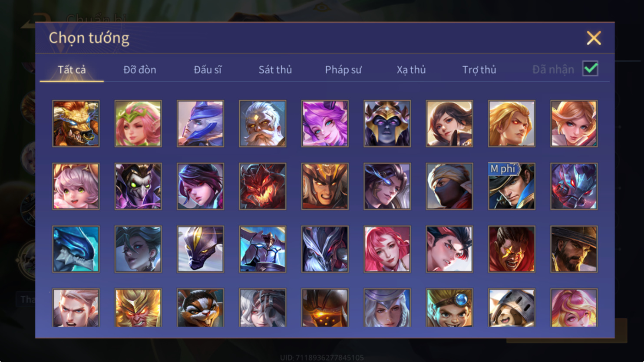This screenshot has width=644, height=362.
Task: Choose the goggles-wearing boy hero portrait
Action: pyautogui.click(x=449, y=308)
